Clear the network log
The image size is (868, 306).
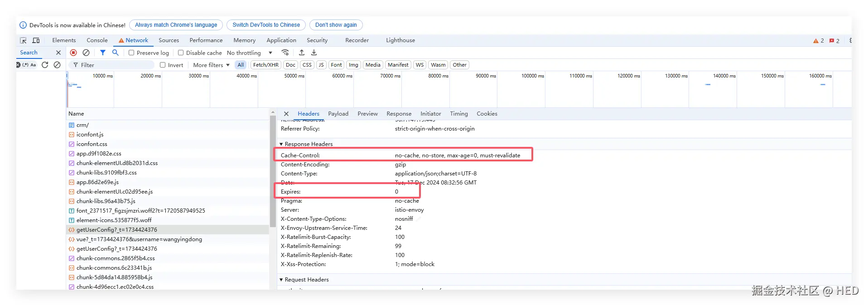[x=86, y=53]
